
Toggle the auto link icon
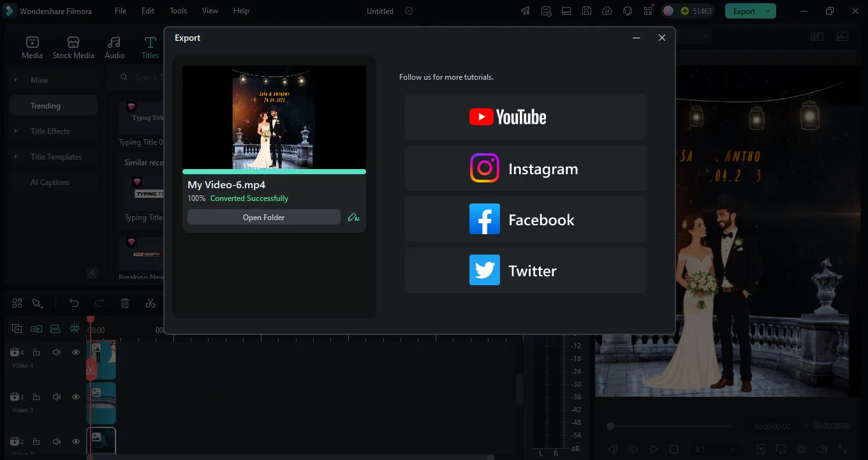36,329
